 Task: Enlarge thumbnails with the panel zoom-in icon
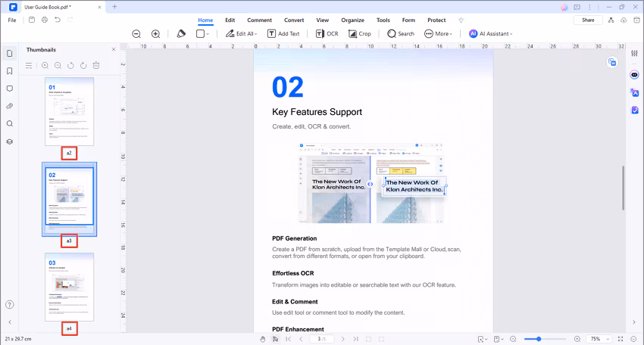[45, 66]
